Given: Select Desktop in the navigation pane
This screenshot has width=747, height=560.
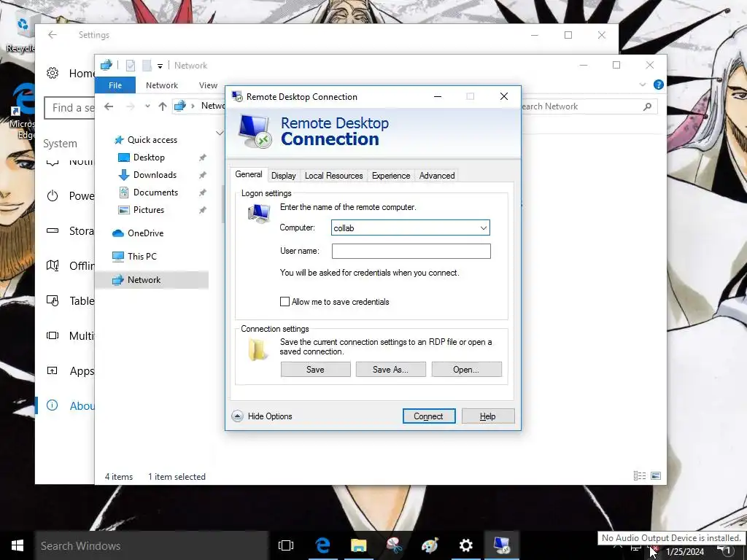Looking at the screenshot, I should [x=149, y=157].
